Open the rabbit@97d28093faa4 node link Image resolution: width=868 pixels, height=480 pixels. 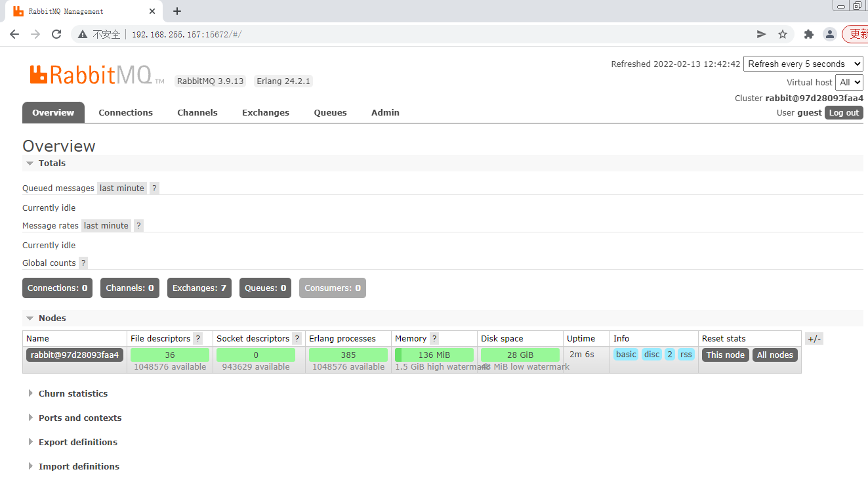point(75,355)
